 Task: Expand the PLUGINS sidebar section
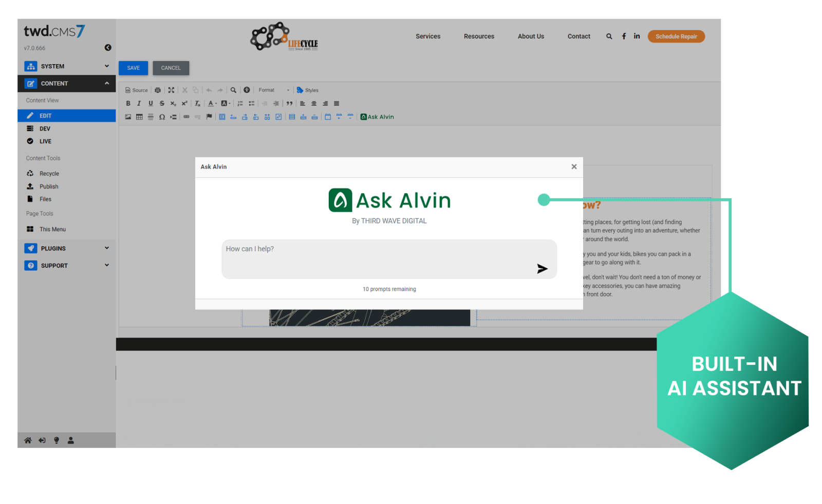tap(67, 249)
